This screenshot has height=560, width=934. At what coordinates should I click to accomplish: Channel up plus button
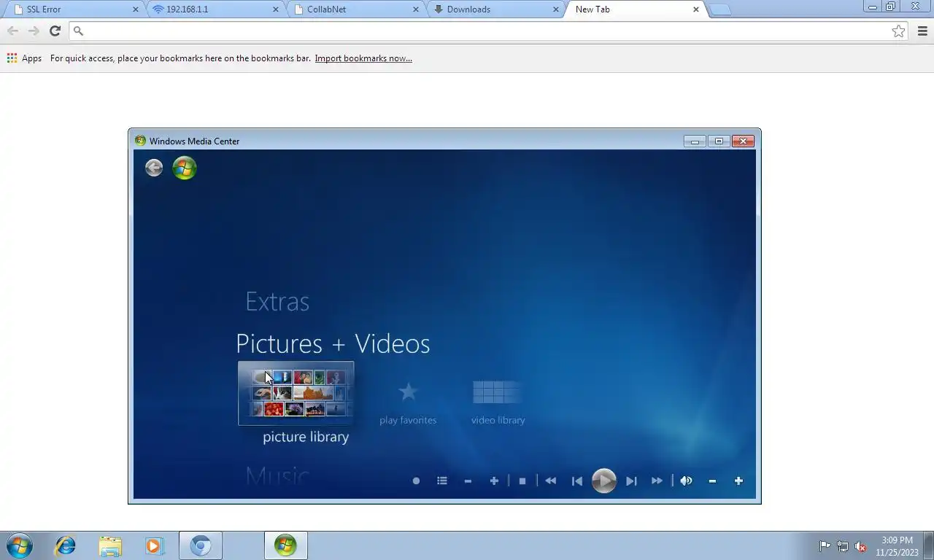[494, 481]
